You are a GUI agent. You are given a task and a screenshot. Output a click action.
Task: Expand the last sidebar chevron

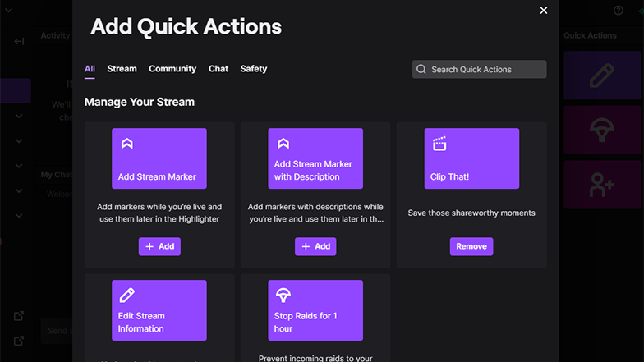pos(19,215)
